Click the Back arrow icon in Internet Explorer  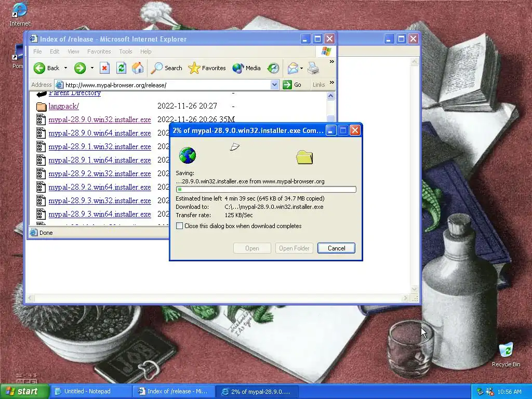click(x=39, y=68)
